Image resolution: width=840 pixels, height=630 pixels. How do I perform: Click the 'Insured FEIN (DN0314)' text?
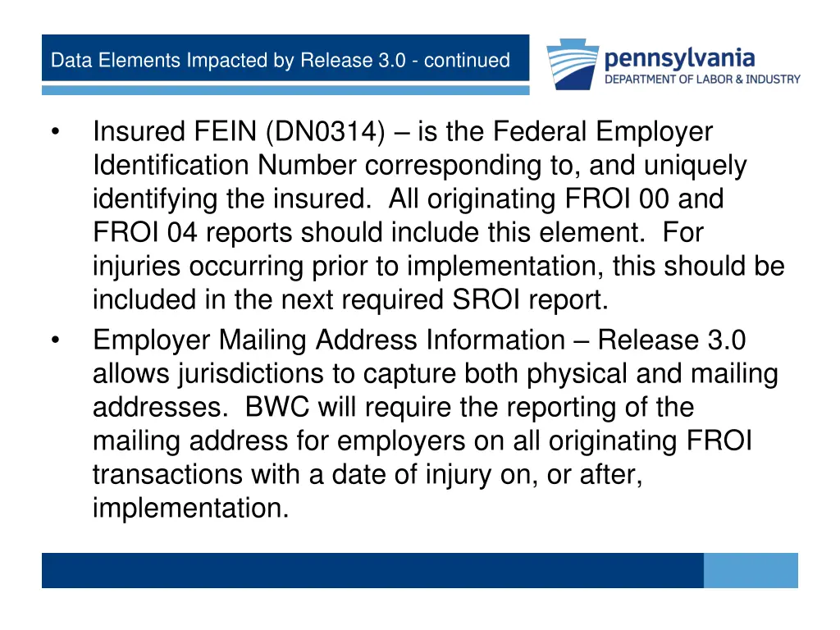[x=239, y=132]
